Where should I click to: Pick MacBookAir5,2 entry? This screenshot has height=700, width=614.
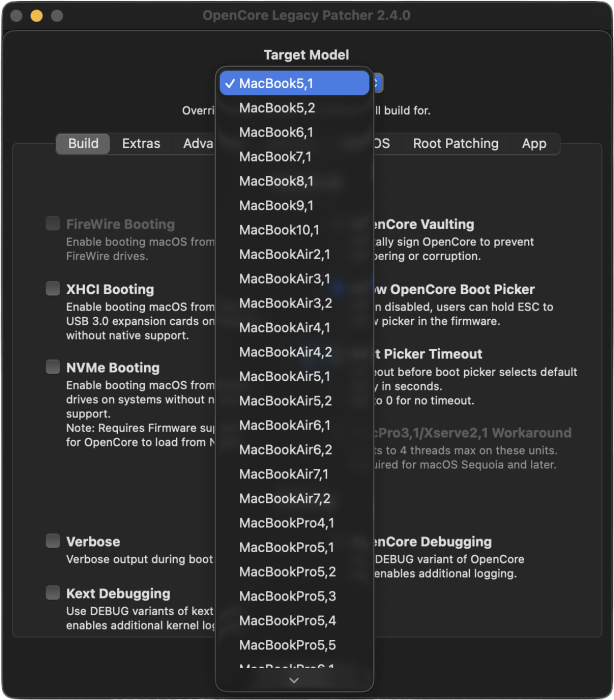294,401
